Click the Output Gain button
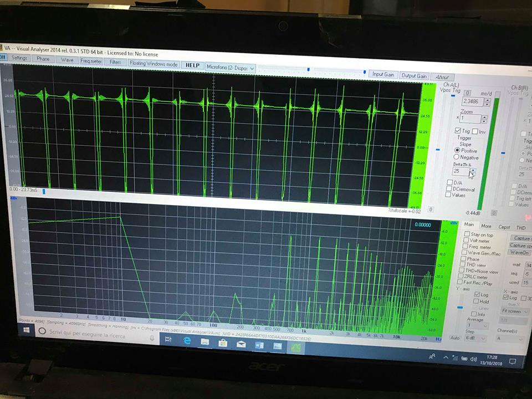The width and height of the screenshot is (532, 399). (414, 76)
